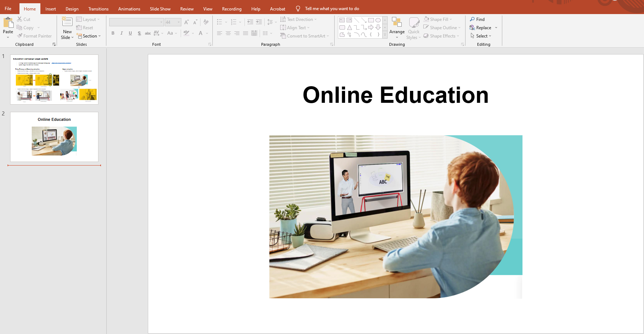The height and width of the screenshot is (334, 644).
Task: Switch to the Insert ribbon tab
Action: coord(50,9)
